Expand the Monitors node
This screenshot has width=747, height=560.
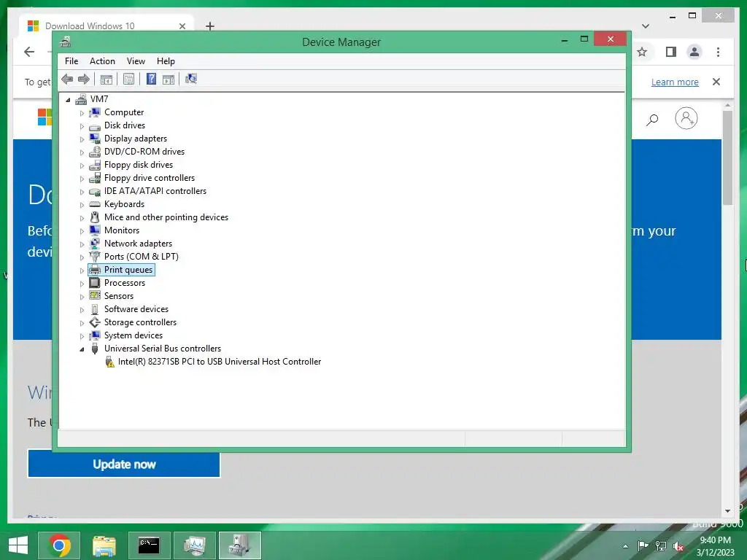82,231
